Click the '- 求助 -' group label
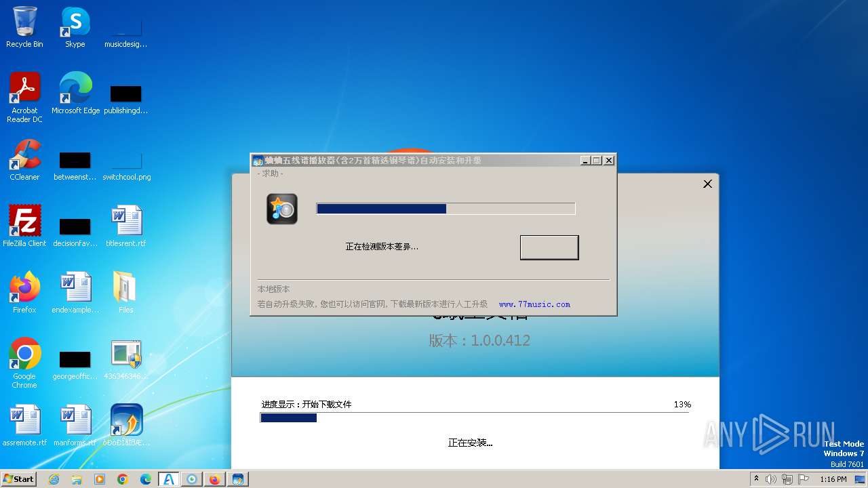The height and width of the screenshot is (488, 868). 271,174
